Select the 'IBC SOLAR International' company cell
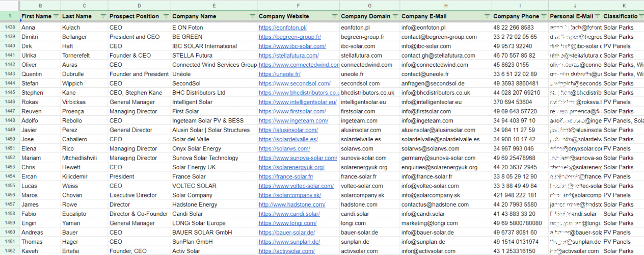The height and width of the screenshot is (255, 644). (213, 46)
